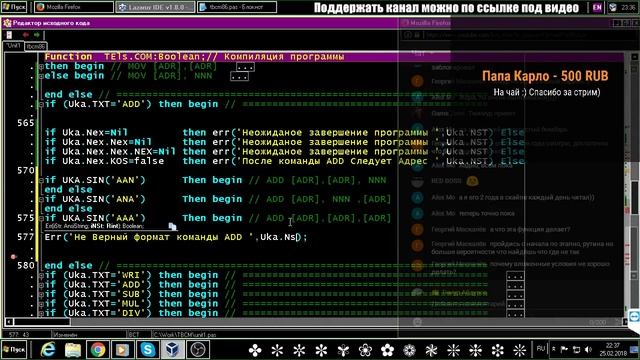Toggle fold at first if (Uka.TXT='ADD') line
640x360 pixels.
pyautogui.click(x=41, y=104)
